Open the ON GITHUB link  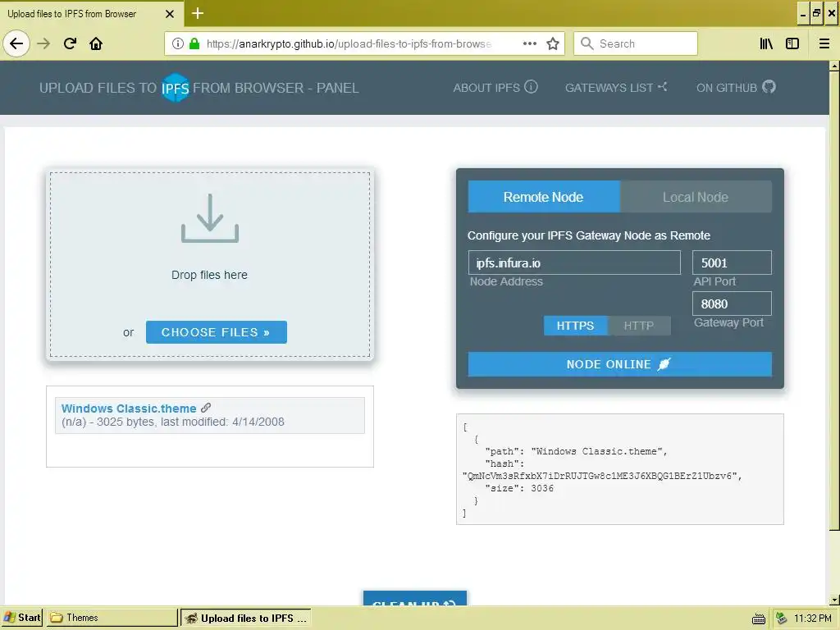pyautogui.click(x=736, y=87)
